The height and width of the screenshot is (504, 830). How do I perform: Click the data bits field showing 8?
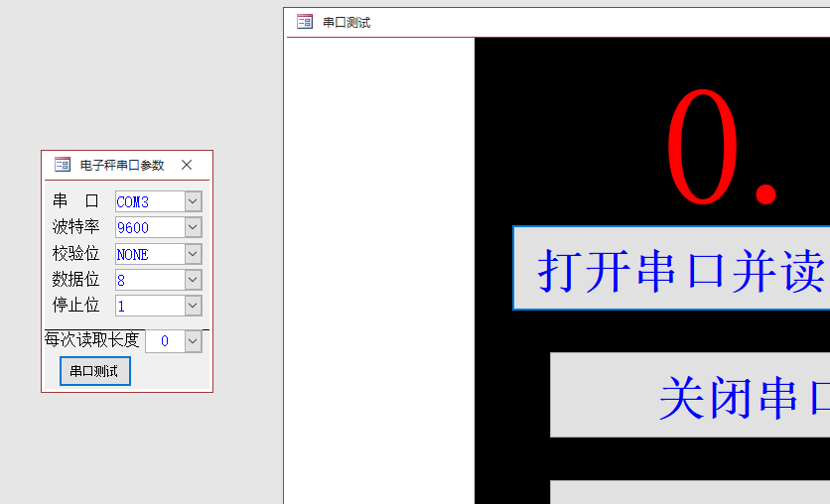150,280
